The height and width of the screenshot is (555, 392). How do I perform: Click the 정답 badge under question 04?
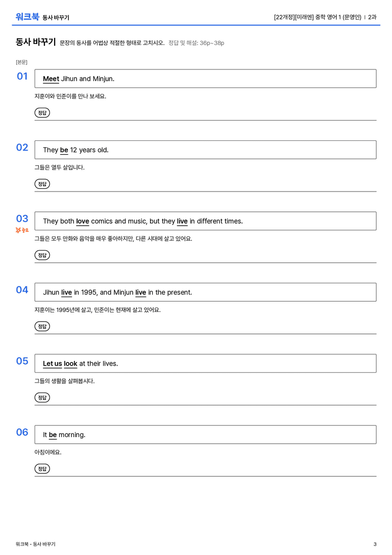[x=42, y=326]
